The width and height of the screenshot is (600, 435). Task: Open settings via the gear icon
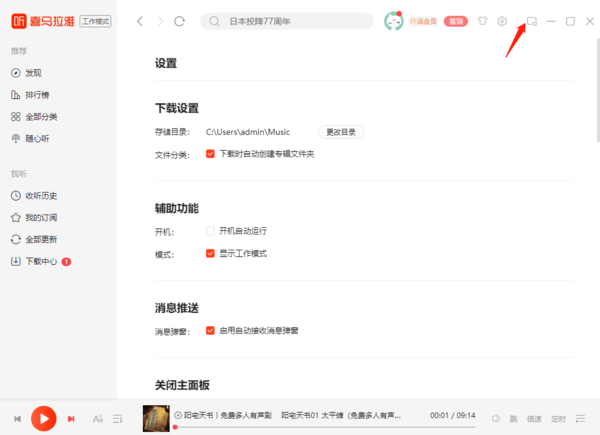[x=502, y=21]
